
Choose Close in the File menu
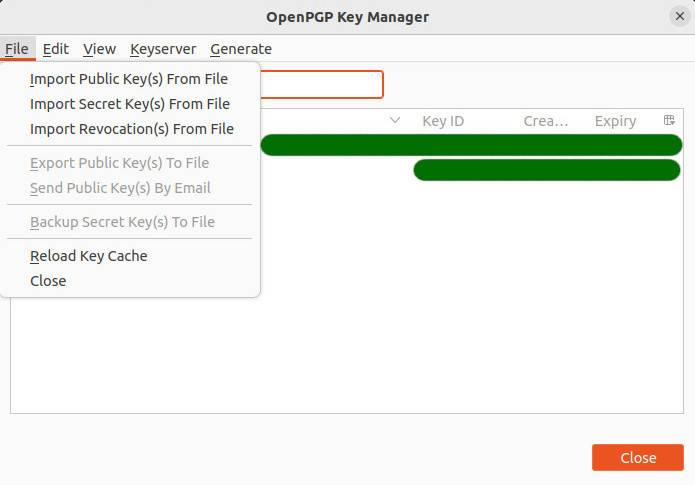pyautogui.click(x=48, y=281)
